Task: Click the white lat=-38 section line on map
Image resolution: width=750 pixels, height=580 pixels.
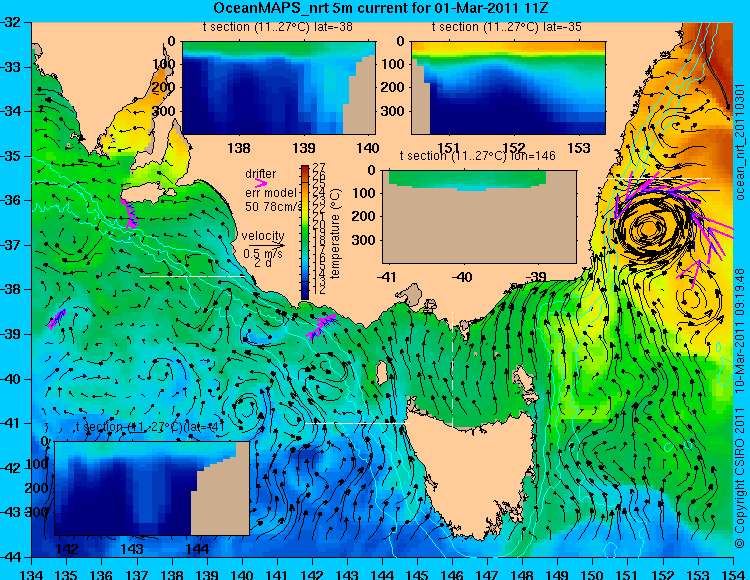Action: (x=192, y=276)
